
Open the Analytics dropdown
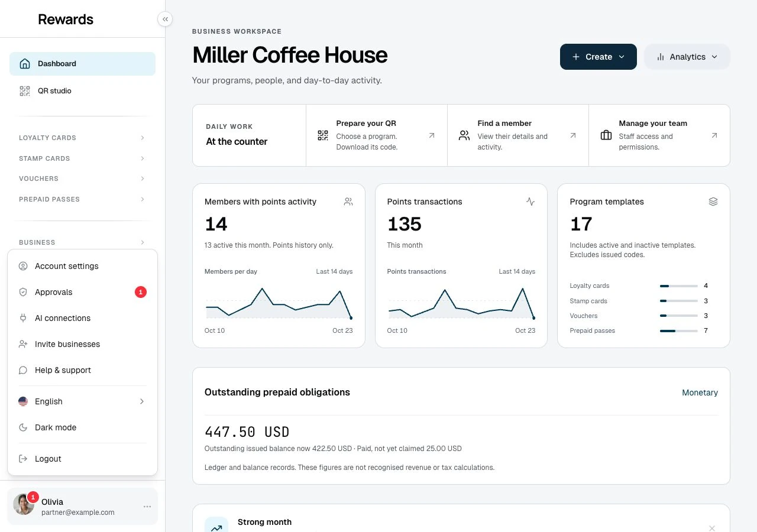pyautogui.click(x=687, y=57)
